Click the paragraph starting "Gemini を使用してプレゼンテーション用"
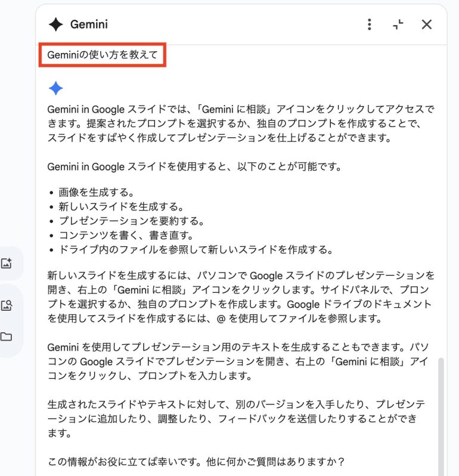The height and width of the screenshot is (476, 459). 238,361
